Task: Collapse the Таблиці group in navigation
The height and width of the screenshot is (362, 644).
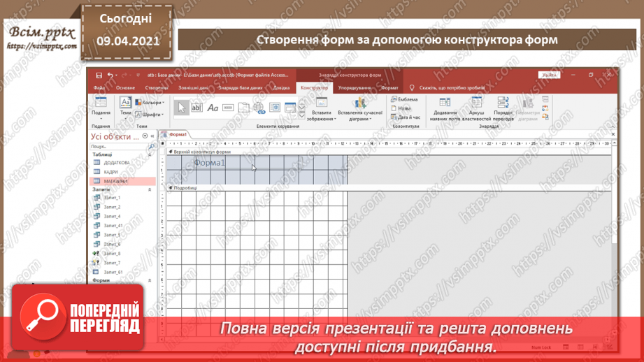Action: tap(150, 154)
